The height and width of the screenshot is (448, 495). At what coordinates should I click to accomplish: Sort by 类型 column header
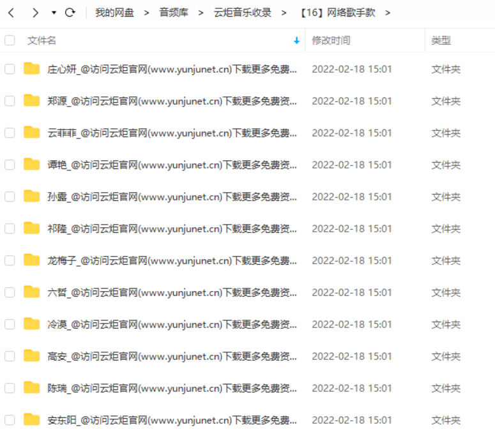[x=441, y=40]
